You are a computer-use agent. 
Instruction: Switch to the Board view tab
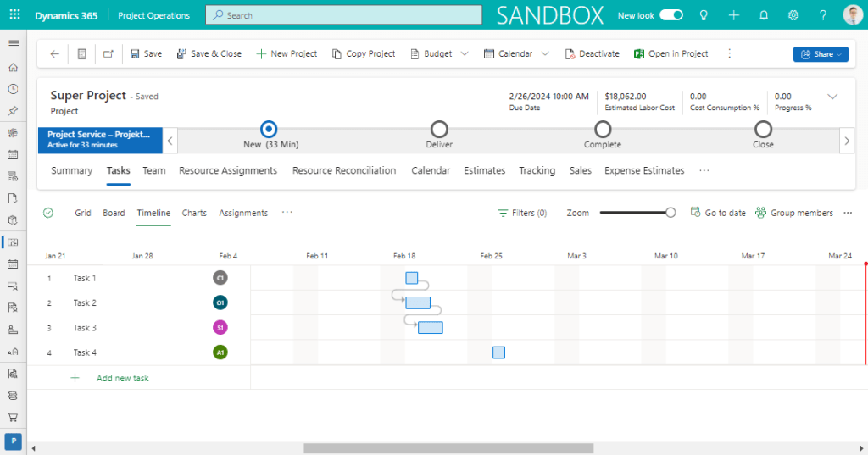pos(114,213)
